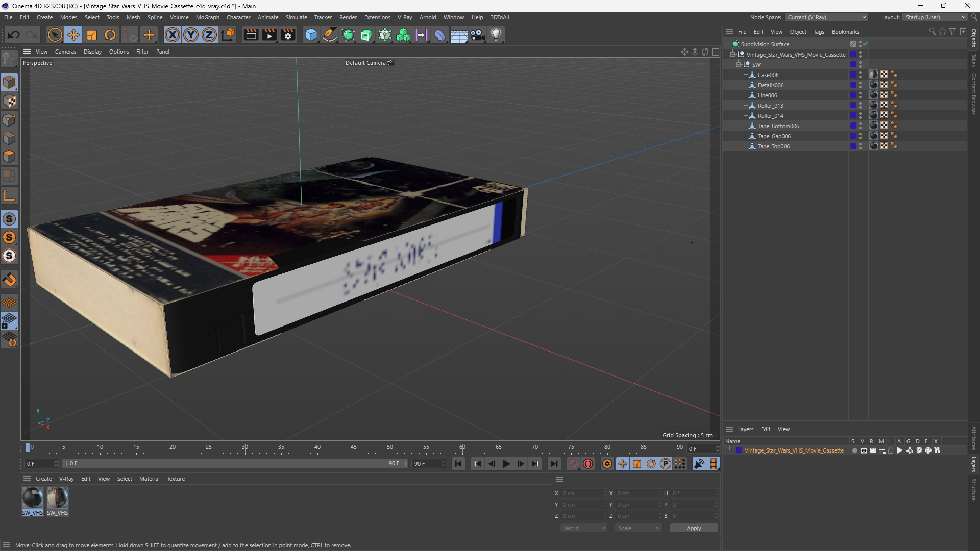Open the Scale mode dropdown
The width and height of the screenshot is (980, 551).
coord(639,528)
